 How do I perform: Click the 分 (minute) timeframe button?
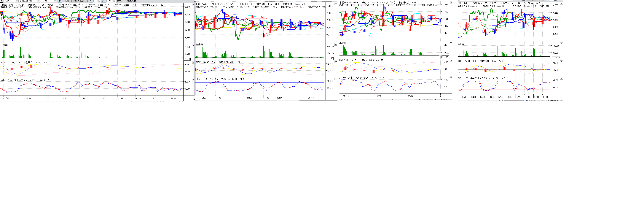[x=82, y=1]
